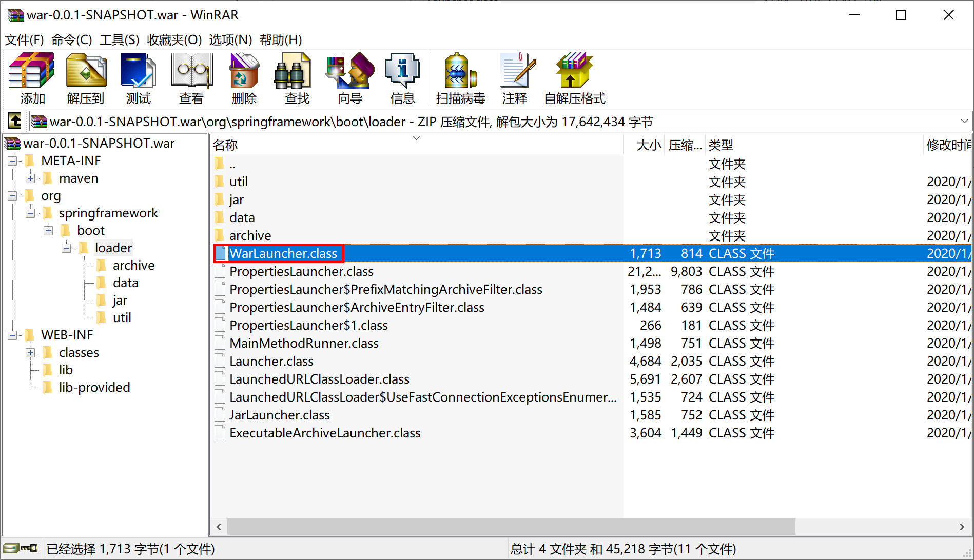Click the Scan Virus (扫描病毒) icon
This screenshot has height=560, width=974.
click(461, 71)
